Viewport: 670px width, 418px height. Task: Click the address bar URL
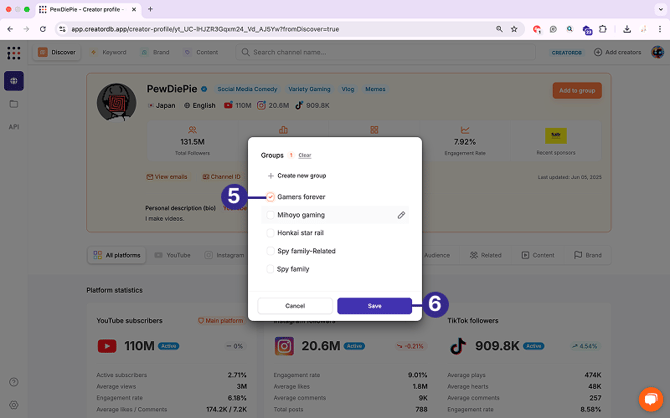pos(205,29)
